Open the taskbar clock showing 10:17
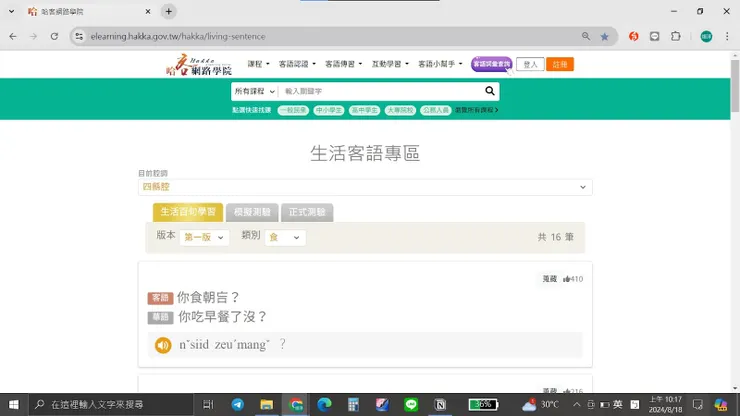The height and width of the screenshot is (416, 740). 665,405
